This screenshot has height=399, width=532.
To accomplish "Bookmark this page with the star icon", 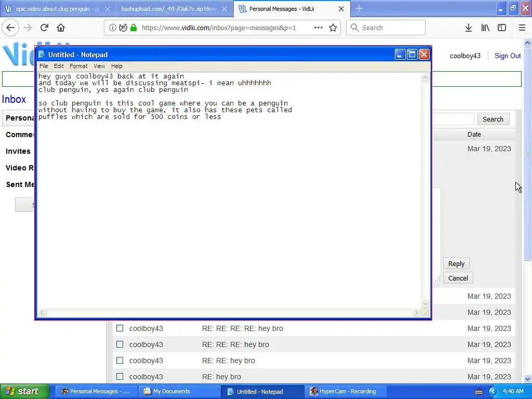I will coord(333,28).
